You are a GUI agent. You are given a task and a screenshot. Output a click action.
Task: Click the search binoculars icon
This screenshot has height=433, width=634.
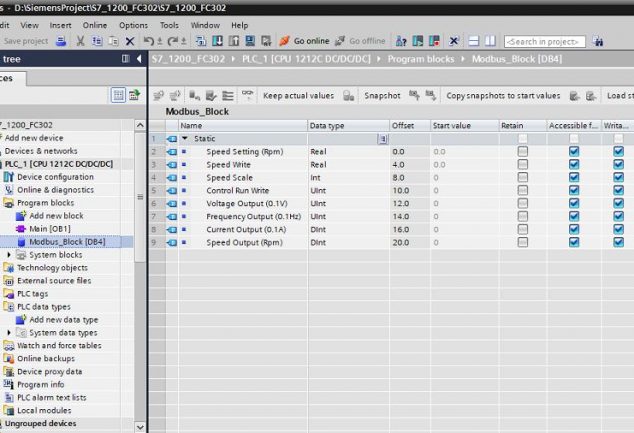coord(598,41)
